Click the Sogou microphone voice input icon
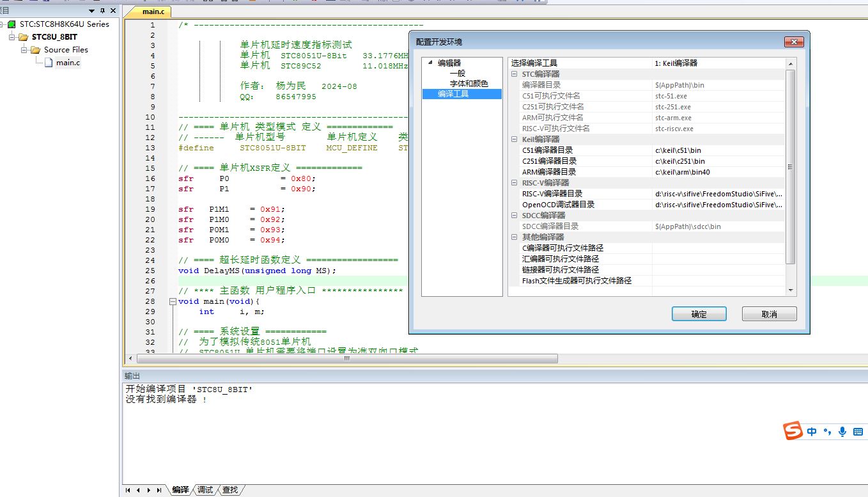The width and height of the screenshot is (868, 497). click(842, 432)
